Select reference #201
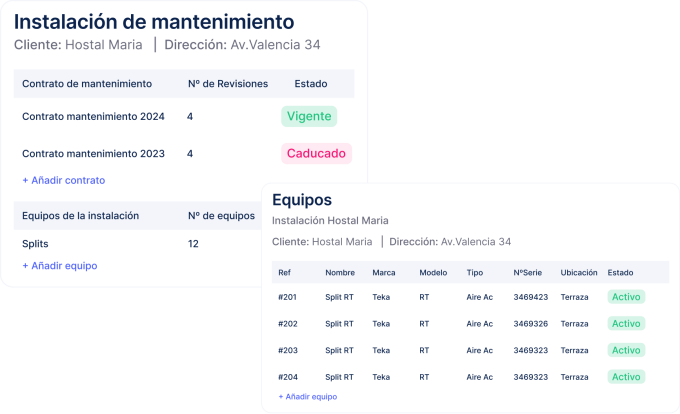 click(288, 297)
